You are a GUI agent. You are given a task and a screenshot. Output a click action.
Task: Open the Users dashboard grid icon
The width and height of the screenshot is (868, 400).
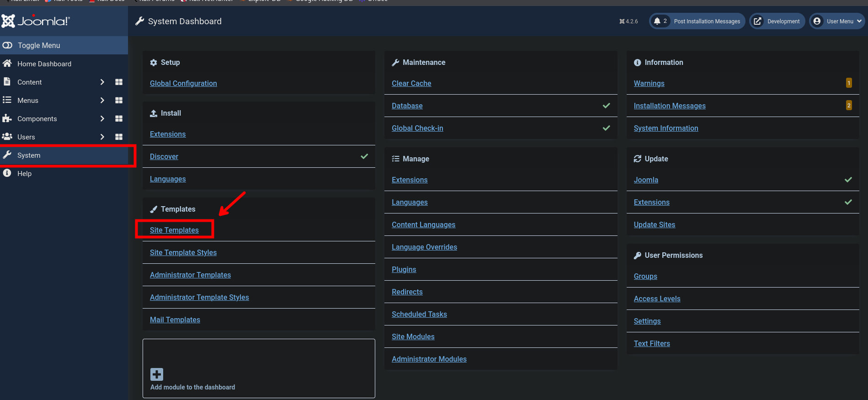point(119,137)
